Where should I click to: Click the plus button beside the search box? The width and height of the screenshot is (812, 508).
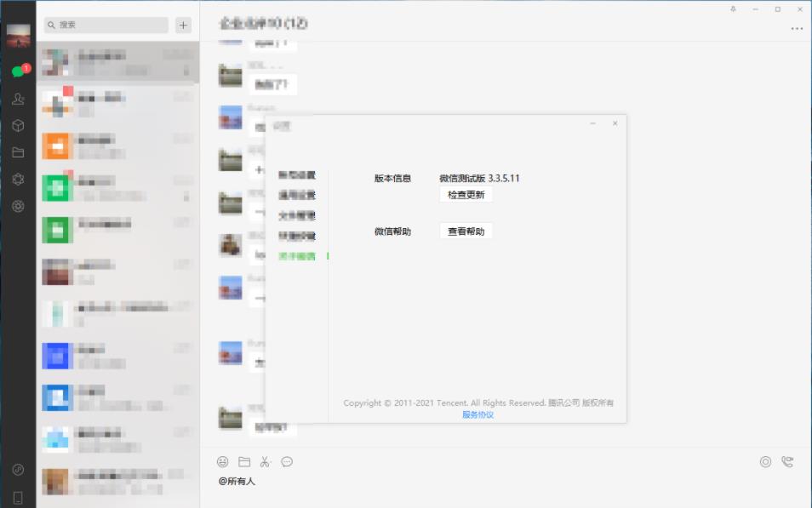pyautogui.click(x=183, y=25)
